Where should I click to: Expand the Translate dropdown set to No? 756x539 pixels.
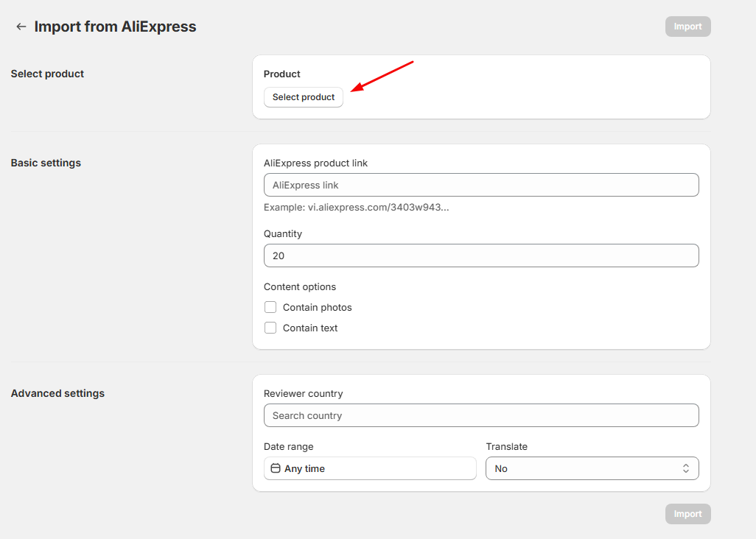pyautogui.click(x=592, y=468)
